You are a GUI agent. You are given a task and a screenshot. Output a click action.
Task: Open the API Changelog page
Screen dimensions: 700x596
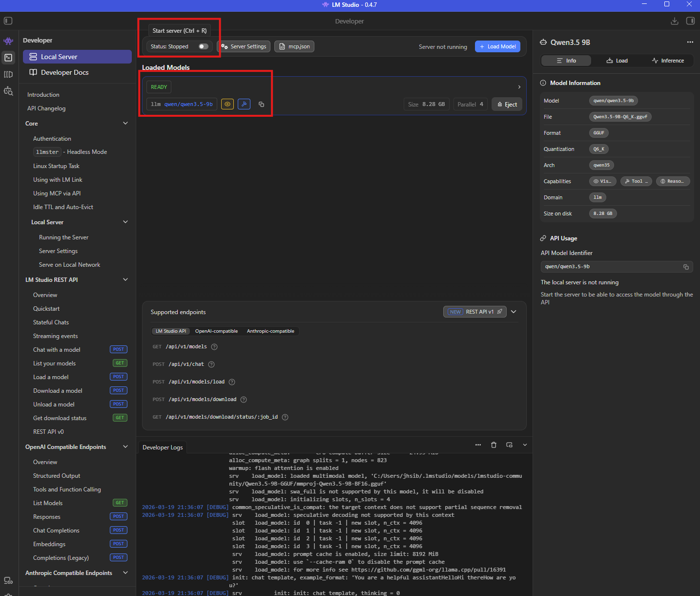(46, 108)
